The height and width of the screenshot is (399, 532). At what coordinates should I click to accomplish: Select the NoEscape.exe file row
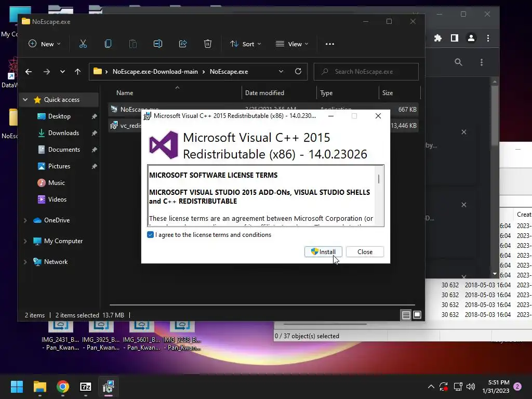pyautogui.click(x=263, y=109)
